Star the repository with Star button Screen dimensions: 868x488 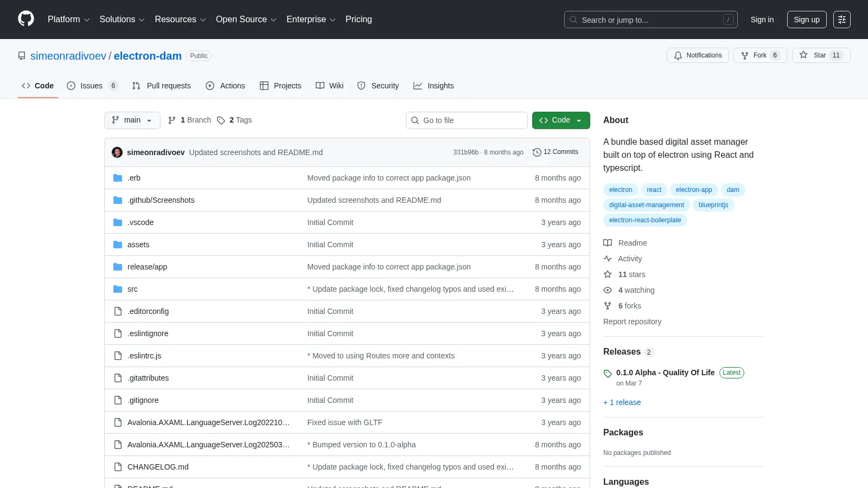(x=821, y=55)
